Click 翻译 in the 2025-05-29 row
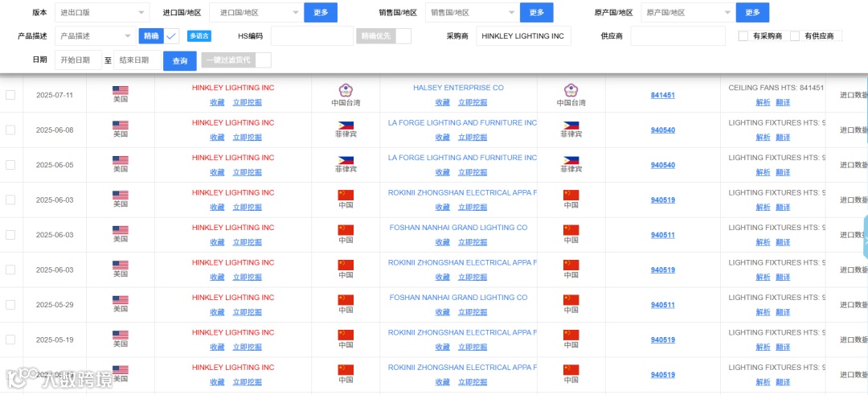 (783, 312)
